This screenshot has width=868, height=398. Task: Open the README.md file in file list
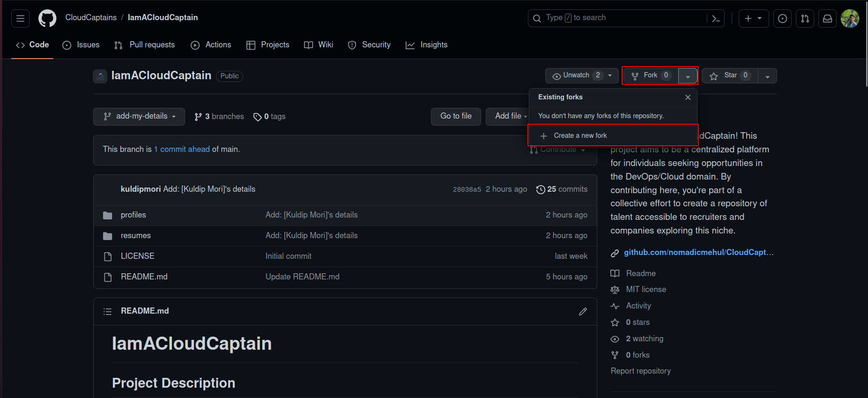pos(144,277)
